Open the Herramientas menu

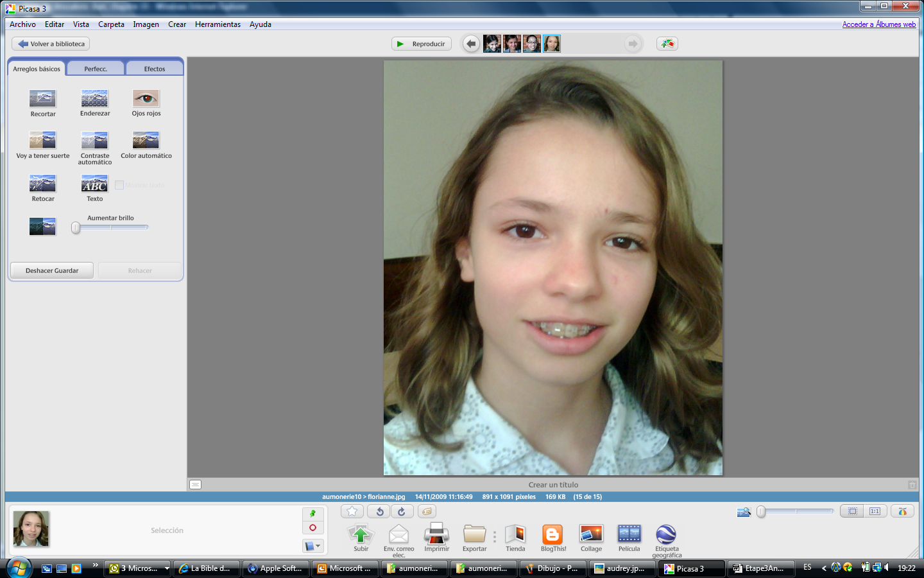(218, 24)
